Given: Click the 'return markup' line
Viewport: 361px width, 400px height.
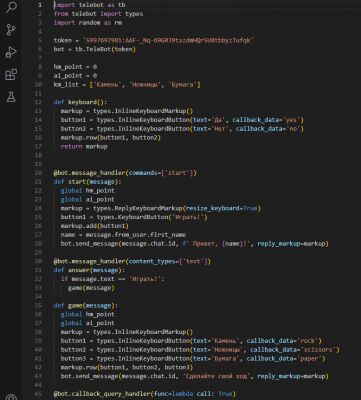Looking at the screenshot, I should tap(84, 146).
